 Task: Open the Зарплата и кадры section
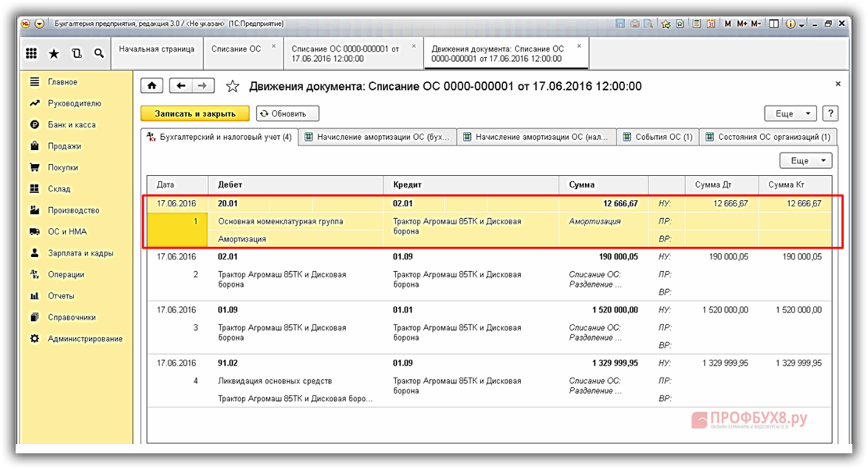coord(80,253)
